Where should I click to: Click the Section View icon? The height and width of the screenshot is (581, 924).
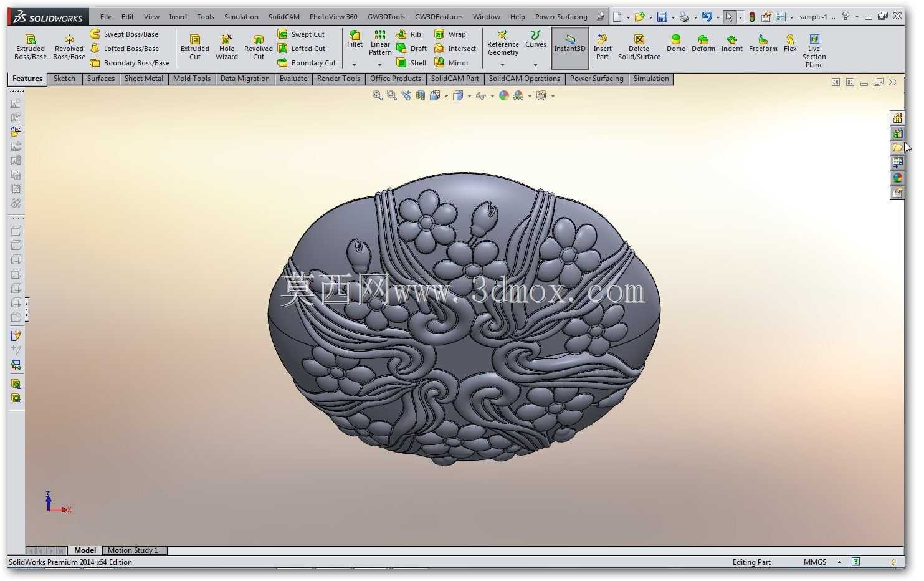[x=421, y=95]
